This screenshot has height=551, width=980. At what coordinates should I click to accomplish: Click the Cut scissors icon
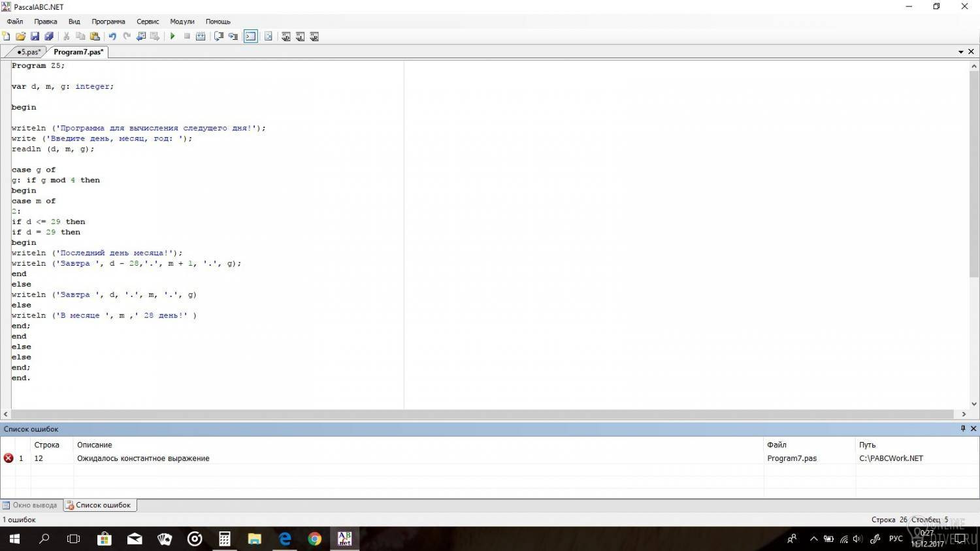coord(67,37)
